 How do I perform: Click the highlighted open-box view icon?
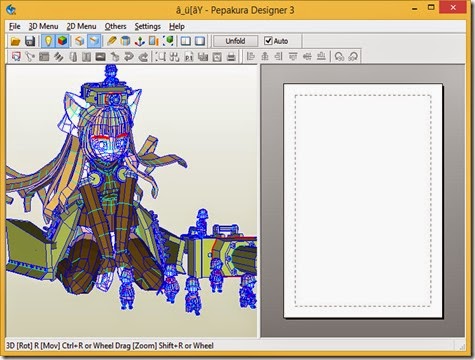point(94,41)
